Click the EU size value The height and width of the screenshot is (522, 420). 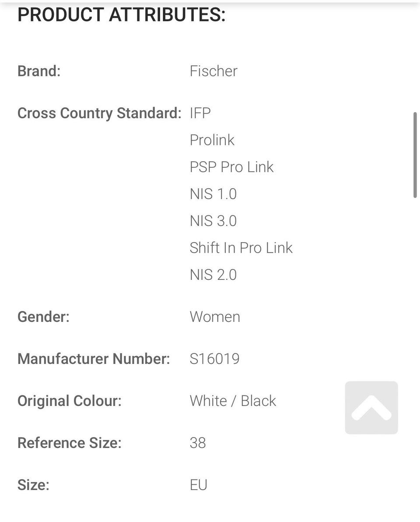198,485
